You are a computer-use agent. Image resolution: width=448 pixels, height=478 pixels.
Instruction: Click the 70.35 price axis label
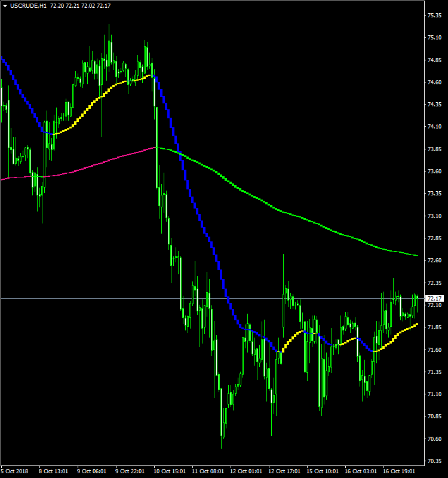point(435,461)
